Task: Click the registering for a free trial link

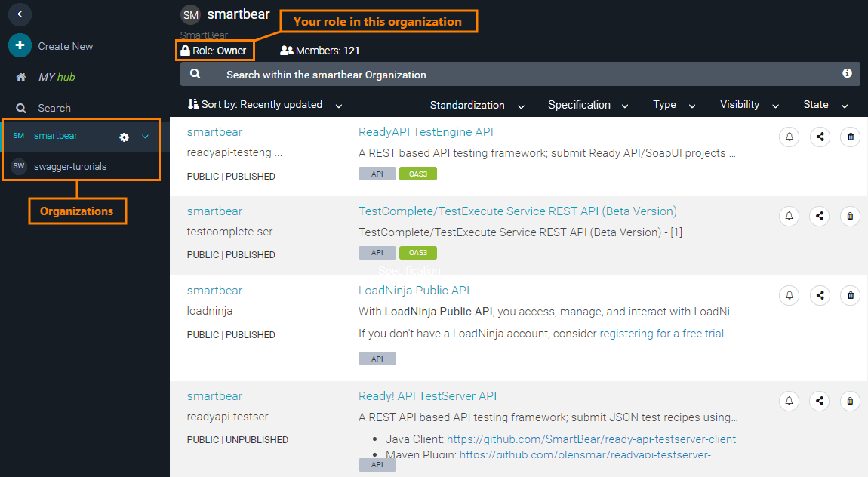Action: tap(661, 334)
